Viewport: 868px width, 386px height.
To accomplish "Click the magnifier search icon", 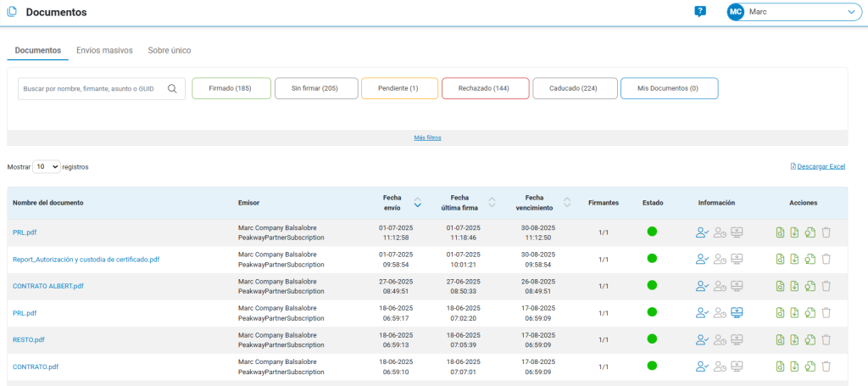I will click(172, 88).
